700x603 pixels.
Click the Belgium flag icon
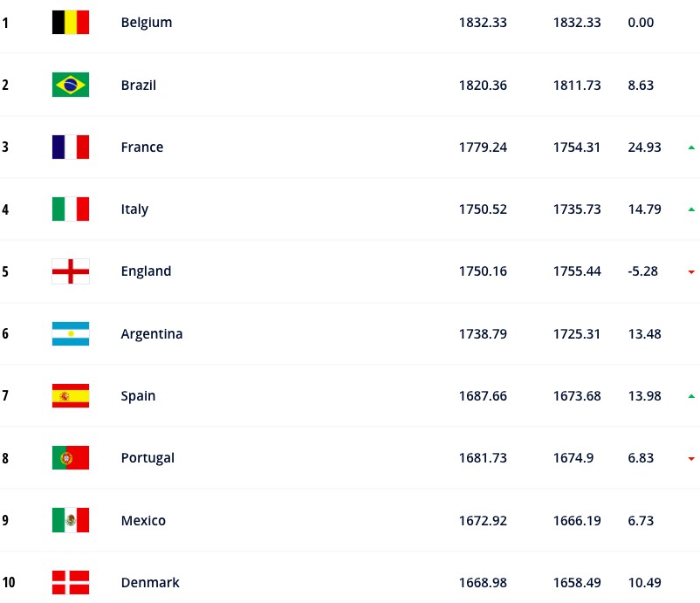click(x=71, y=23)
